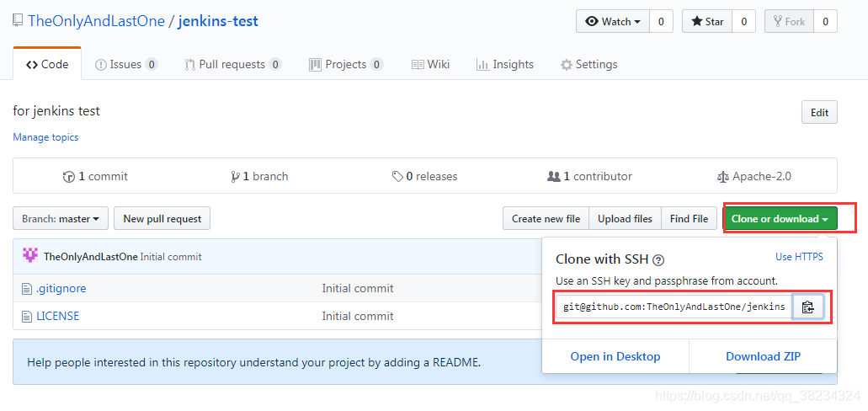Click the Upload files button
Viewport: 868px width, 411px height.
(625, 219)
